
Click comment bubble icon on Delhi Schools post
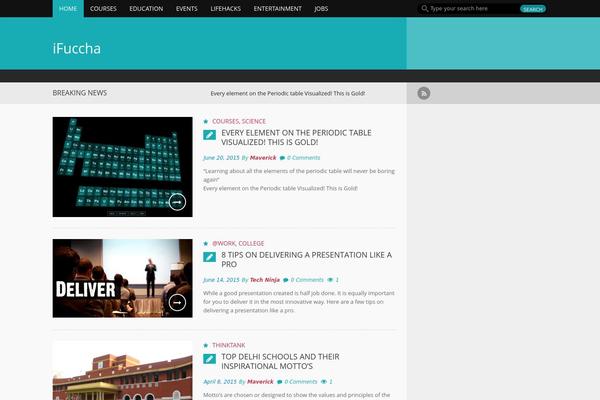pos(280,382)
